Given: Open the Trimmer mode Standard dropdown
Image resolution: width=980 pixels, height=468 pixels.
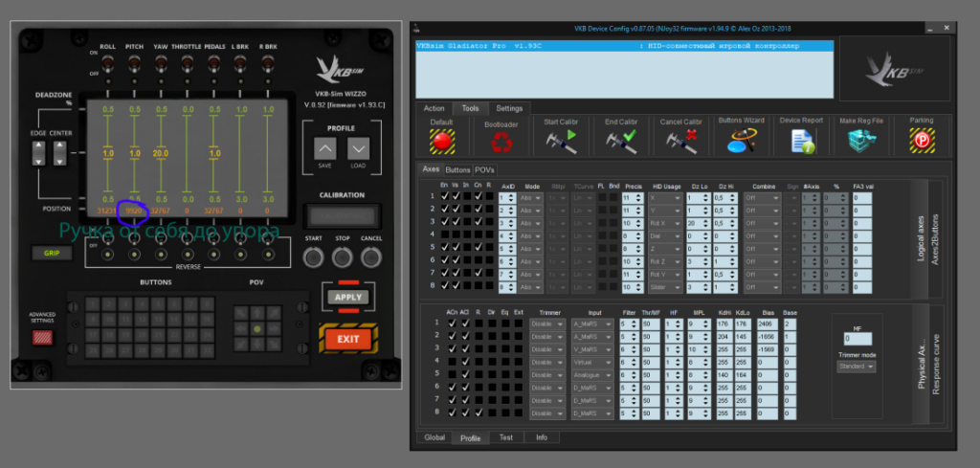Looking at the screenshot, I should 857,367.
